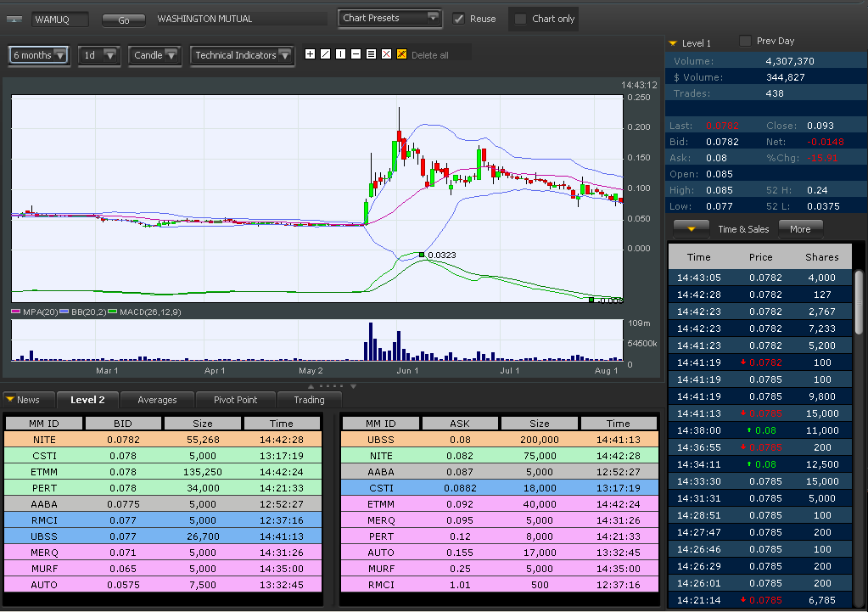868x612 pixels.
Task: Select the CSTI ask row at 0.0882
Action: [499, 488]
